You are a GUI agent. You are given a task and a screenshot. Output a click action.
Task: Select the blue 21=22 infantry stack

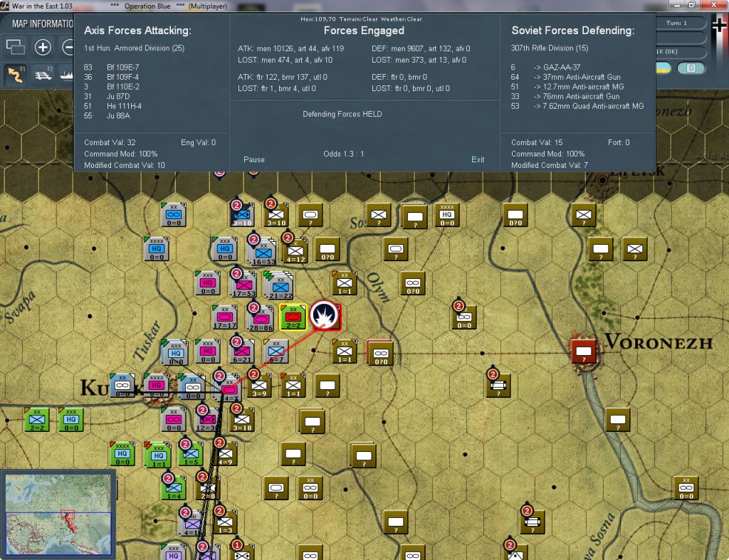tap(280, 286)
